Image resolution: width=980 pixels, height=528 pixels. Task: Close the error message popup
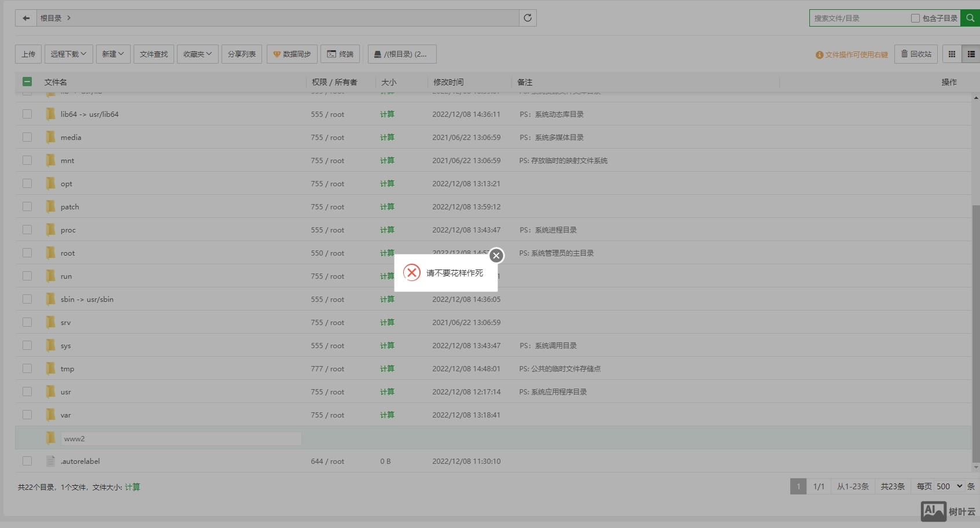pyautogui.click(x=496, y=256)
